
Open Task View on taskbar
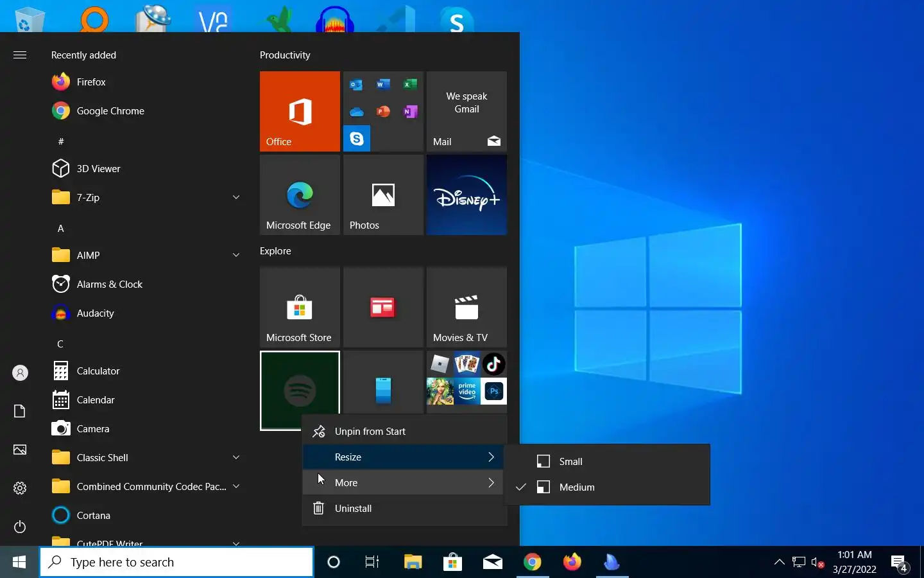tap(372, 562)
